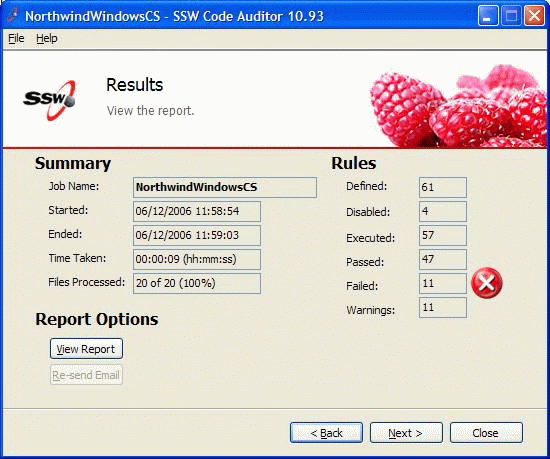
Task: Open the Help menu
Action: pyautogui.click(x=47, y=38)
